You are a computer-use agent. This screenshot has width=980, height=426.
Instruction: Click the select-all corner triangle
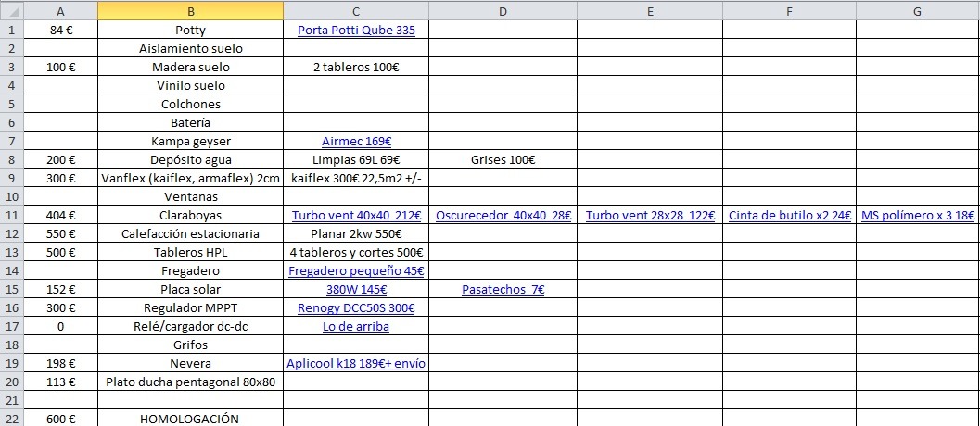(12, 10)
